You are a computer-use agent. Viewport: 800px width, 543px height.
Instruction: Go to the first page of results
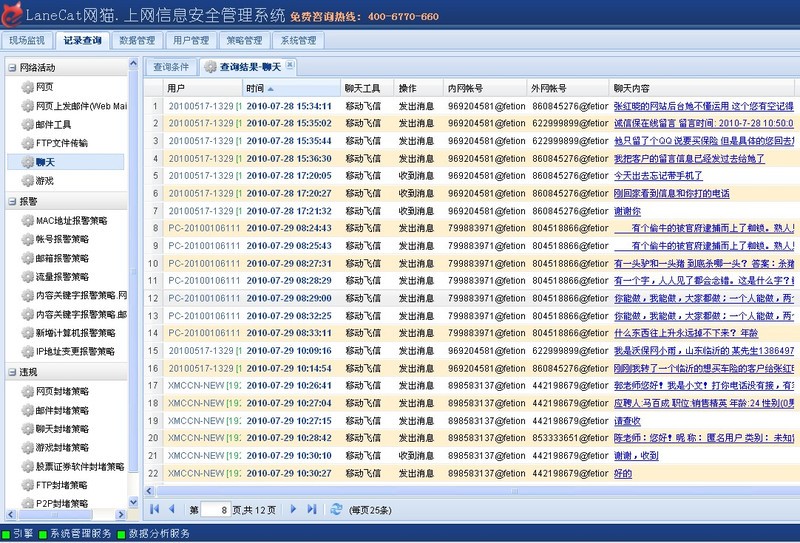pos(154,509)
